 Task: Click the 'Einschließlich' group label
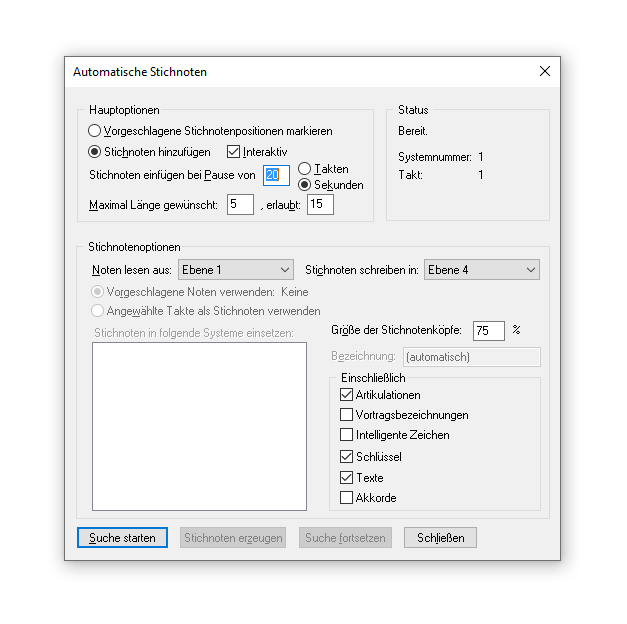(x=373, y=378)
